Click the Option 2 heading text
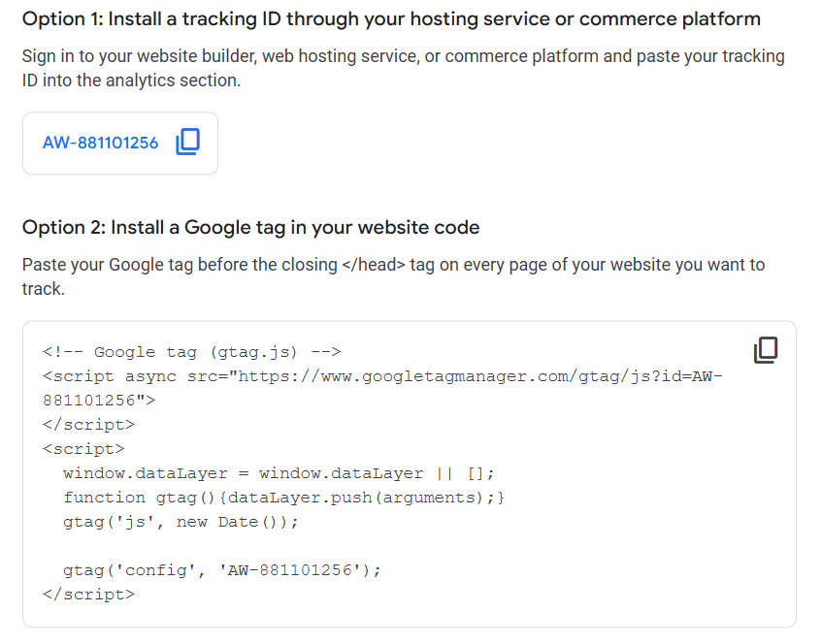The width and height of the screenshot is (822, 644). (x=250, y=227)
